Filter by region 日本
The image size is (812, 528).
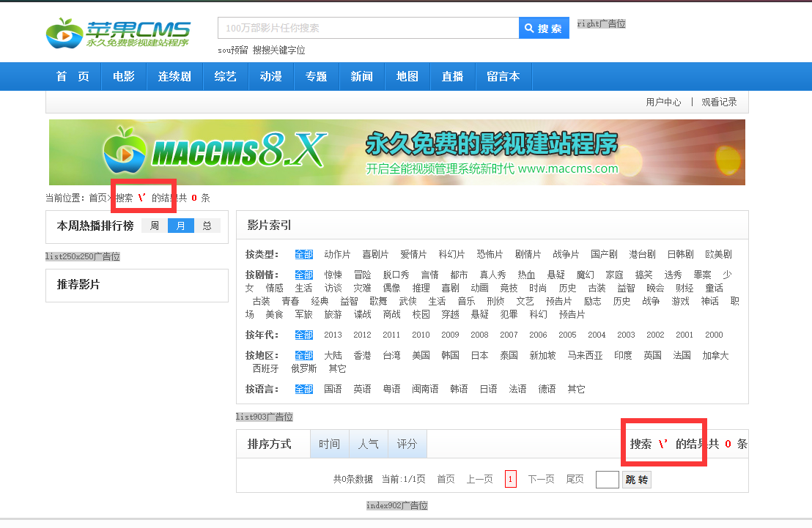pyautogui.click(x=479, y=356)
